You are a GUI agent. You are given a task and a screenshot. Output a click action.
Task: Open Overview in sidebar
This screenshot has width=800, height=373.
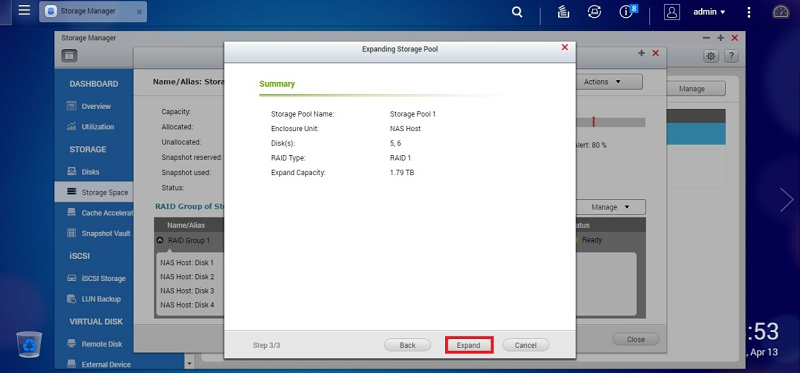[96, 106]
